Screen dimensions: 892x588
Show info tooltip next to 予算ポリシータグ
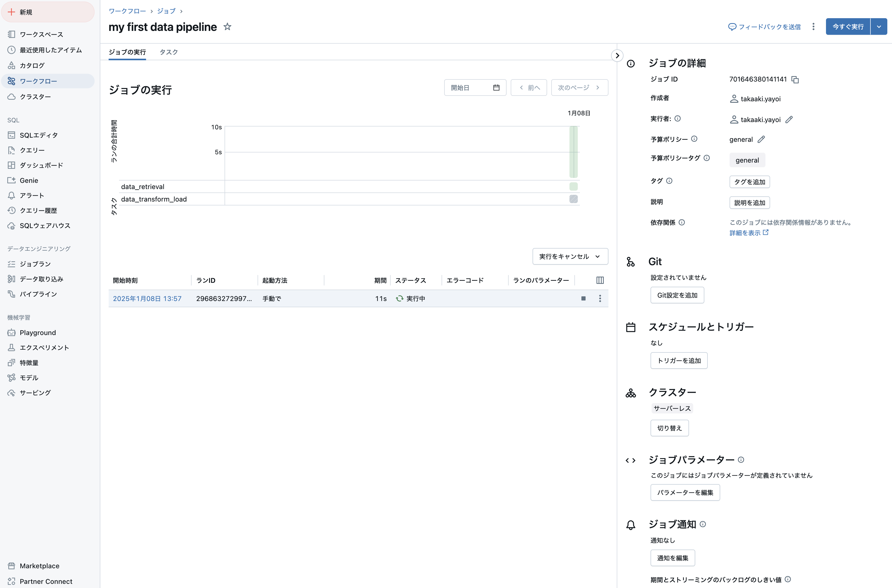point(707,158)
